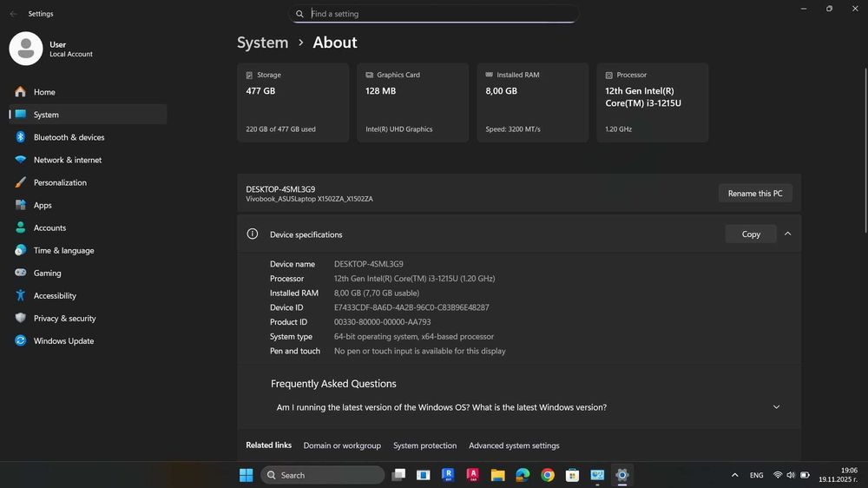Open the Gaming settings
The height and width of the screenshot is (488, 868).
[88, 273]
